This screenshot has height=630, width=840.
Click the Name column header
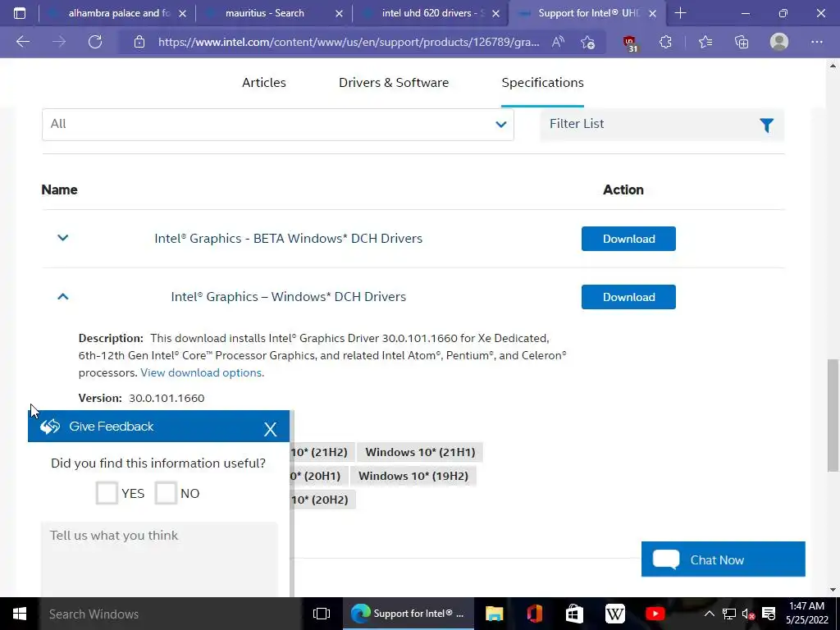[59, 189]
